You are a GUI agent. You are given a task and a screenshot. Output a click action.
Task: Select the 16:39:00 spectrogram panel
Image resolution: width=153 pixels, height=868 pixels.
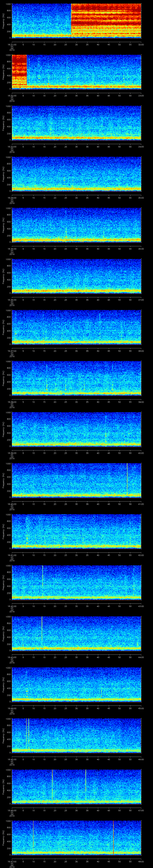pyautogui.click(x=76, y=429)
